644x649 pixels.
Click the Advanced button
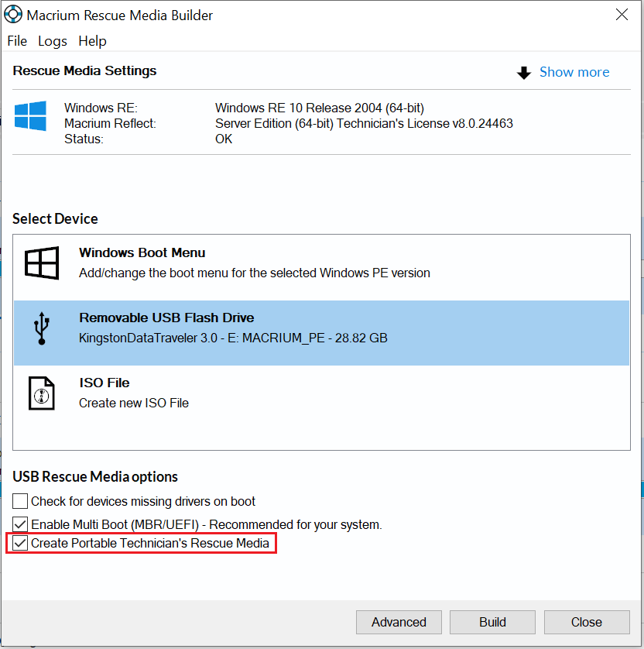[x=399, y=622]
